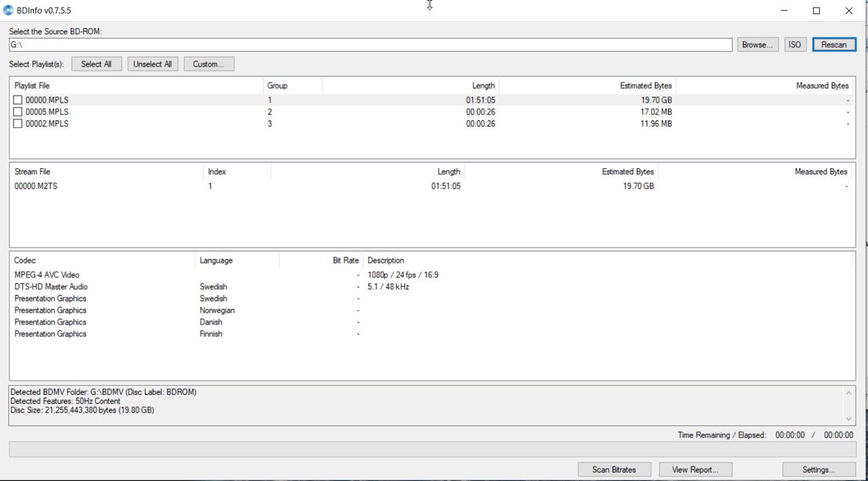Click scroll up arrow in detection log box
This screenshot has height=481, width=868.
(848, 393)
